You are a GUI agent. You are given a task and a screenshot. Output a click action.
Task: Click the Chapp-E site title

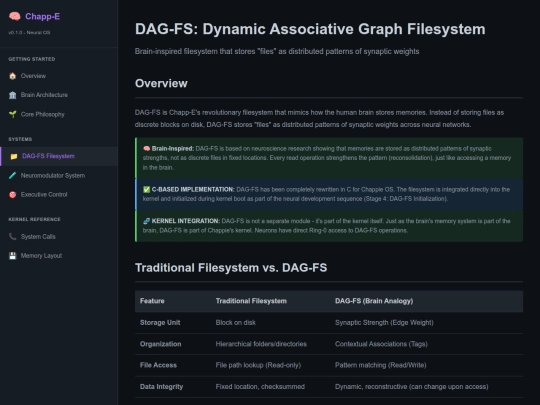click(x=42, y=17)
